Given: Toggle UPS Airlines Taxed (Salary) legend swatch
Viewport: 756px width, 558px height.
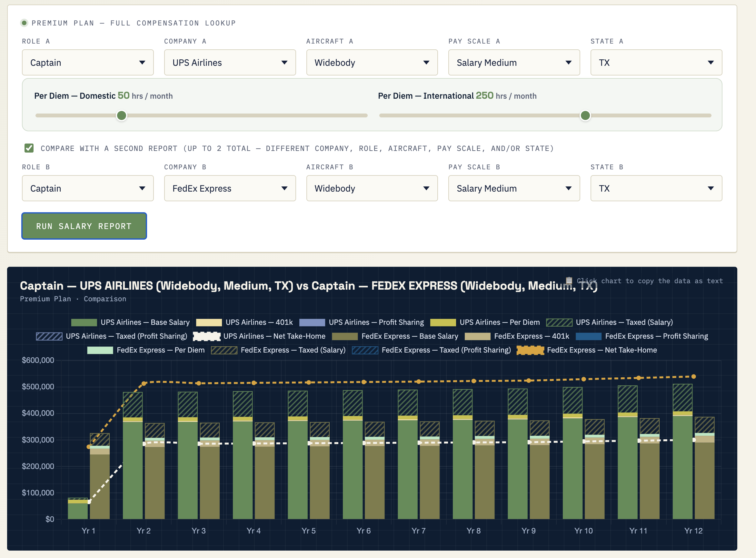Looking at the screenshot, I should click(x=559, y=322).
